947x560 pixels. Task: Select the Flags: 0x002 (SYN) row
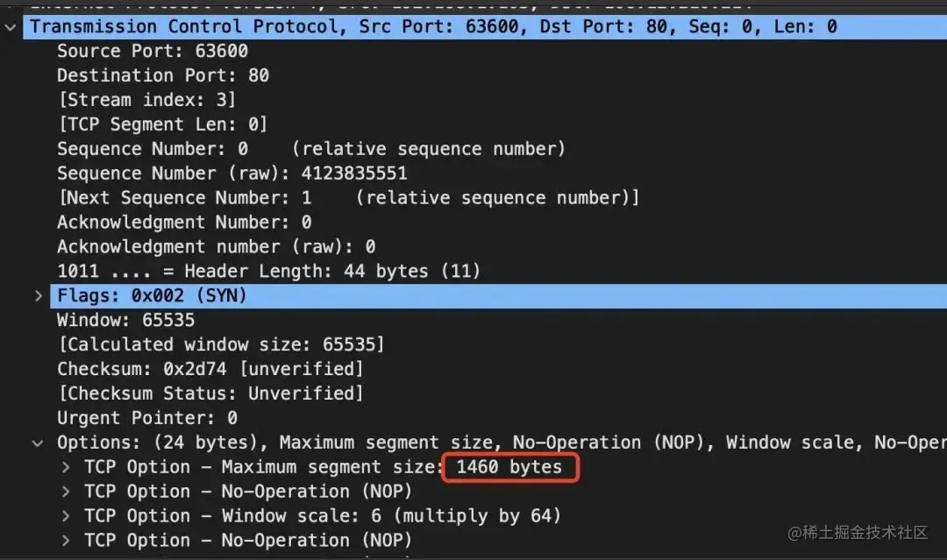(498, 296)
